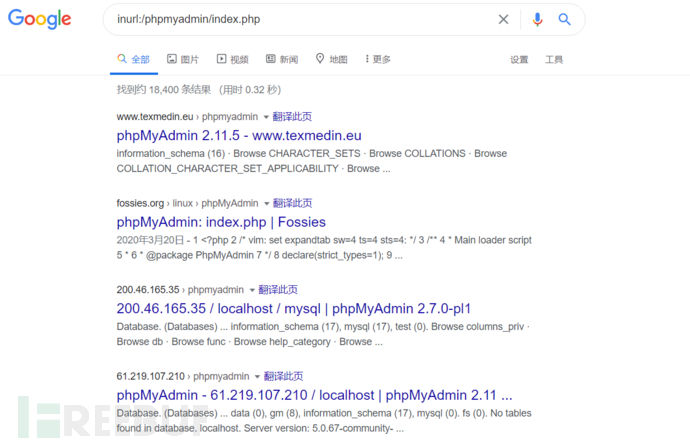
Task: Click snippet mentioning Browse columns_priv
Action: click(x=323, y=334)
